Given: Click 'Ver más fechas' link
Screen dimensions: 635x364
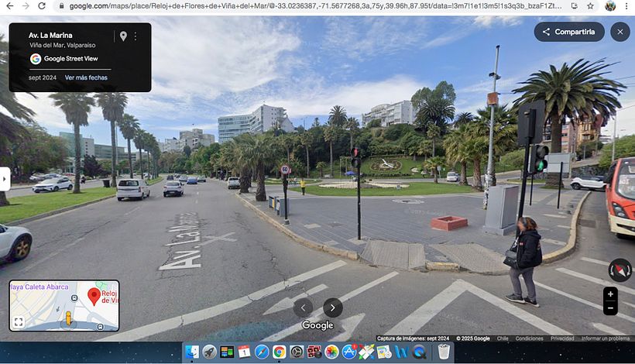Looking at the screenshot, I should 86,77.
